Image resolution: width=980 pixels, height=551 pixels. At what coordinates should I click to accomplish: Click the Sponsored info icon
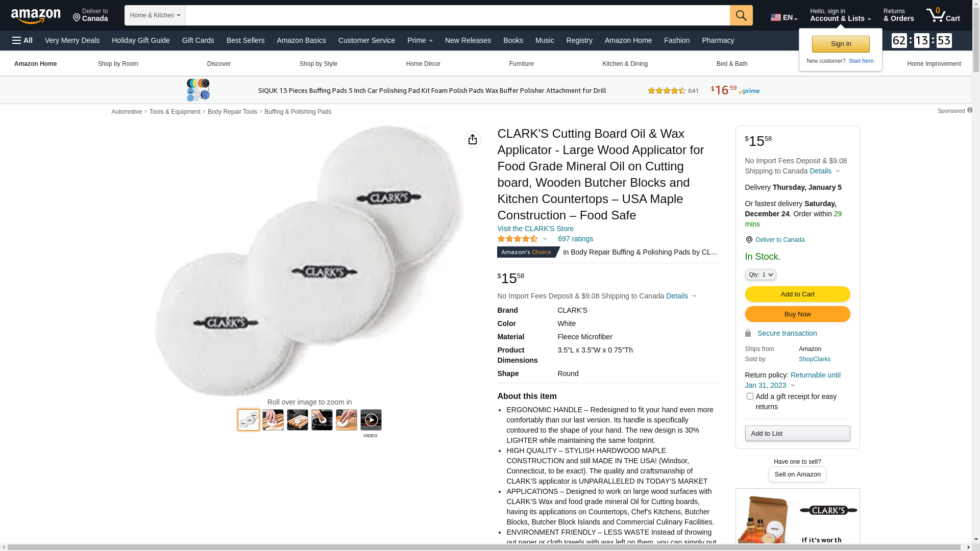970,110
